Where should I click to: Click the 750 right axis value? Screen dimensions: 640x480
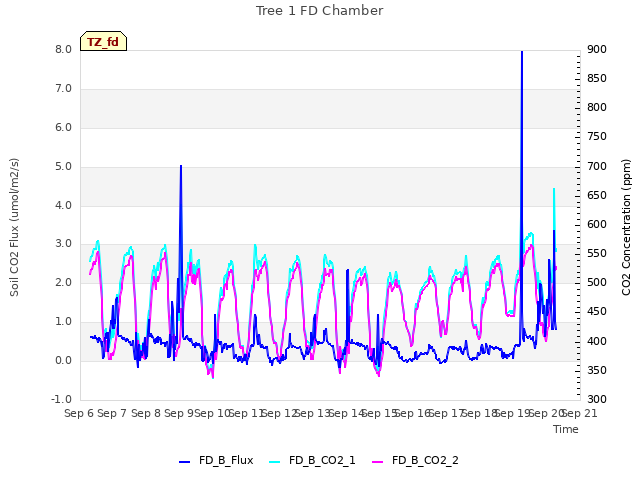[x=597, y=137]
